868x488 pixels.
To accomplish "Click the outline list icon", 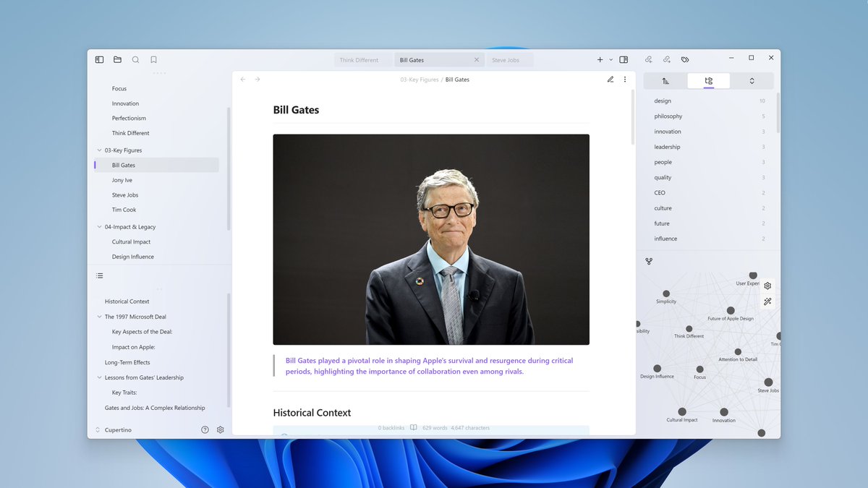I will point(100,275).
